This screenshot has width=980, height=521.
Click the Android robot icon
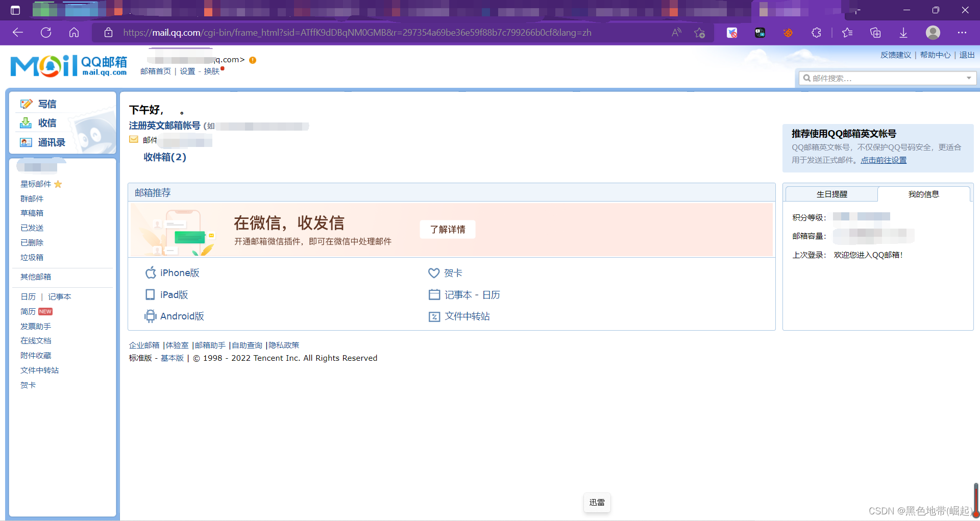click(150, 316)
